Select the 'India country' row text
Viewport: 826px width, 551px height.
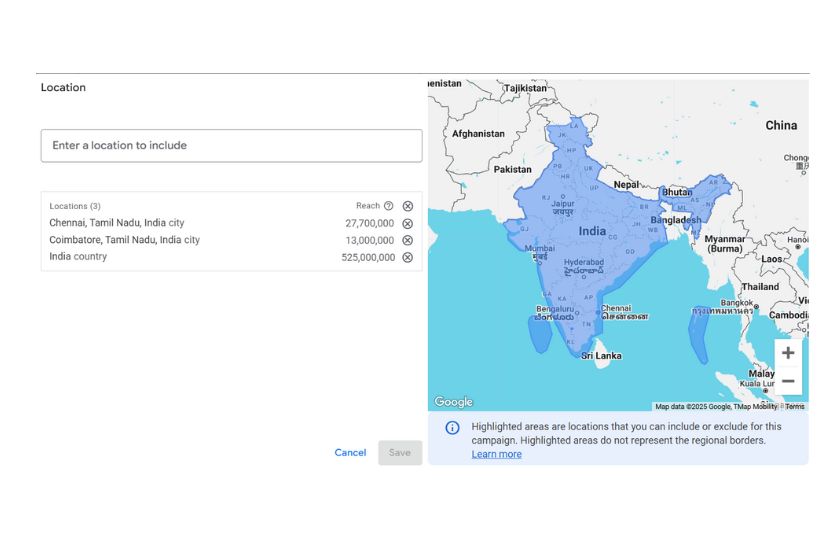(x=78, y=257)
